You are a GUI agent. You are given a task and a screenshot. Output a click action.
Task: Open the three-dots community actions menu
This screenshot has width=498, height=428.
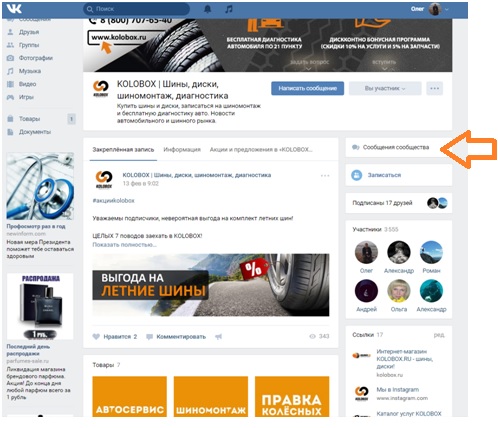(434, 88)
